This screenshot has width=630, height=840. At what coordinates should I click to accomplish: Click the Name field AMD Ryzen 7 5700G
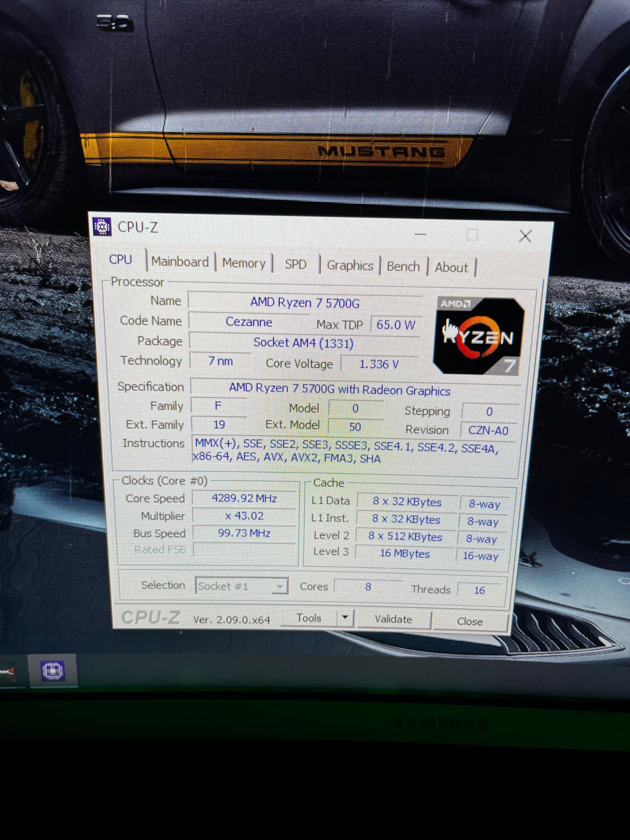[x=305, y=303]
